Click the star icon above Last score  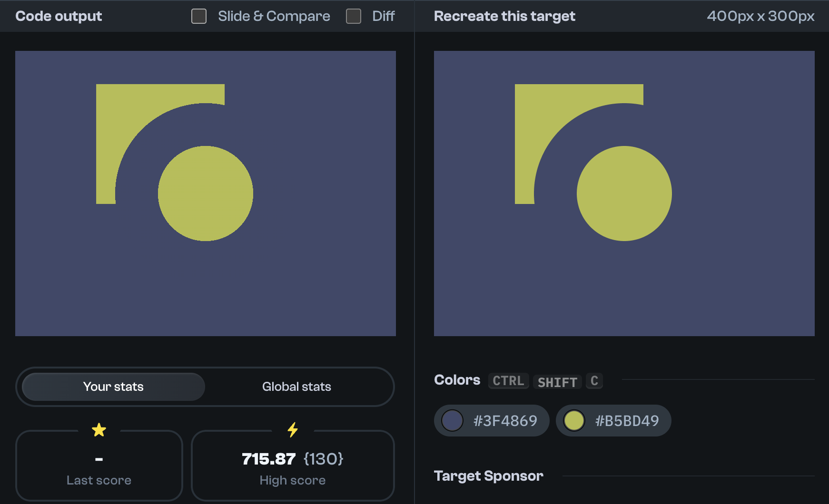click(99, 430)
